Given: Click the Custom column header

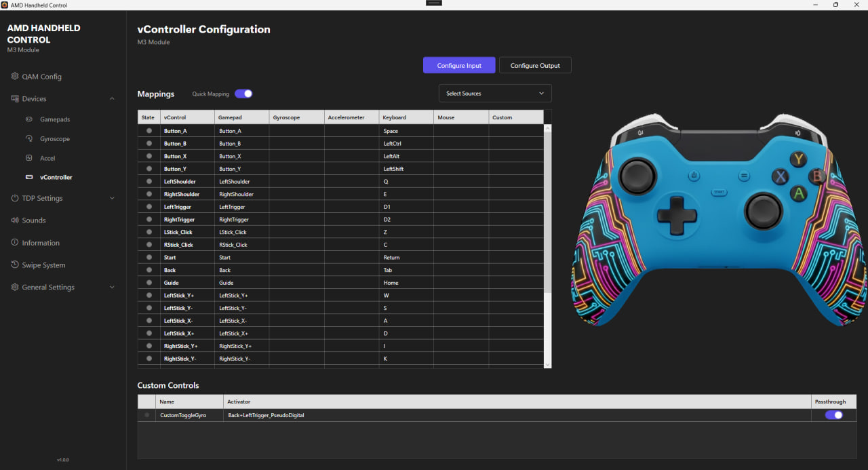Looking at the screenshot, I should click(x=516, y=117).
